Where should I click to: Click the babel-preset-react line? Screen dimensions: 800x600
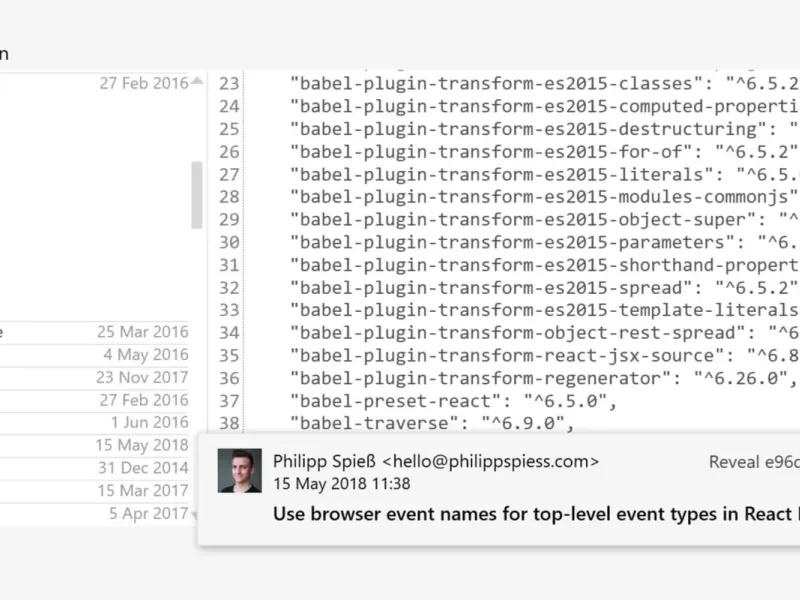453,401
